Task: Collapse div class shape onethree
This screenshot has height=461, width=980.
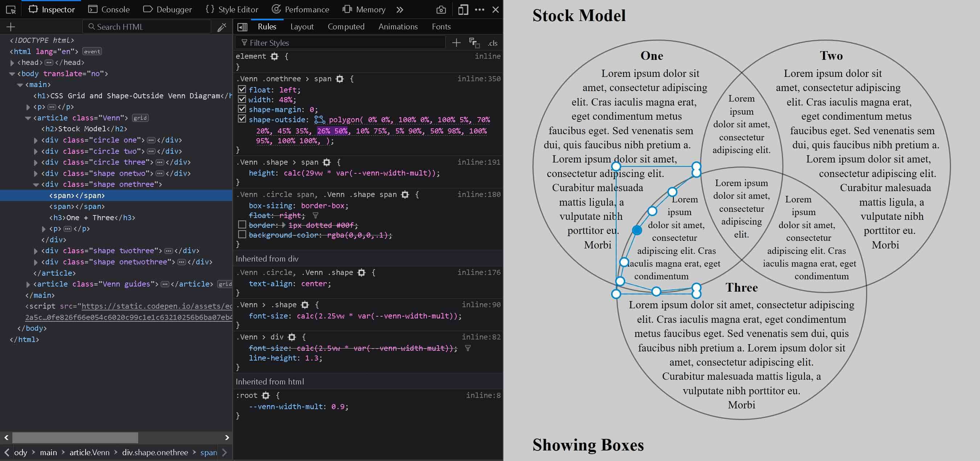Action: coord(36,185)
